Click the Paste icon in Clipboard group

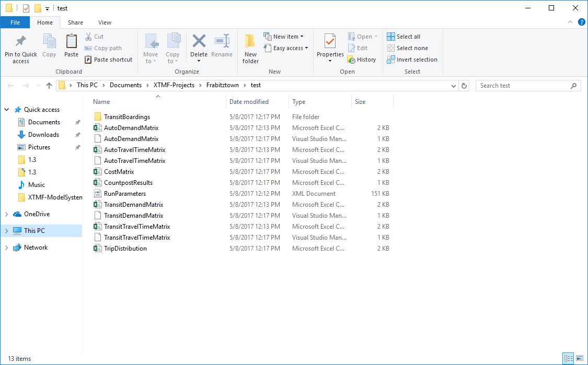tap(71, 42)
